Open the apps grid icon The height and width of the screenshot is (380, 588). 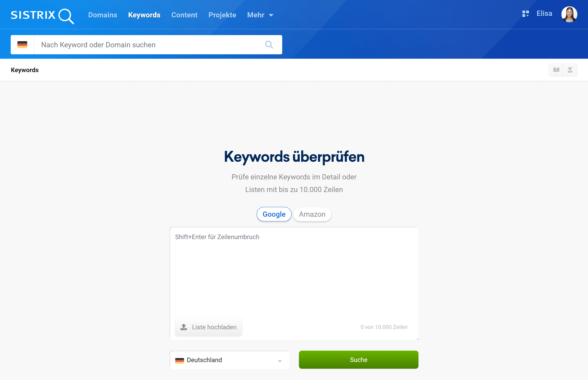click(x=525, y=14)
